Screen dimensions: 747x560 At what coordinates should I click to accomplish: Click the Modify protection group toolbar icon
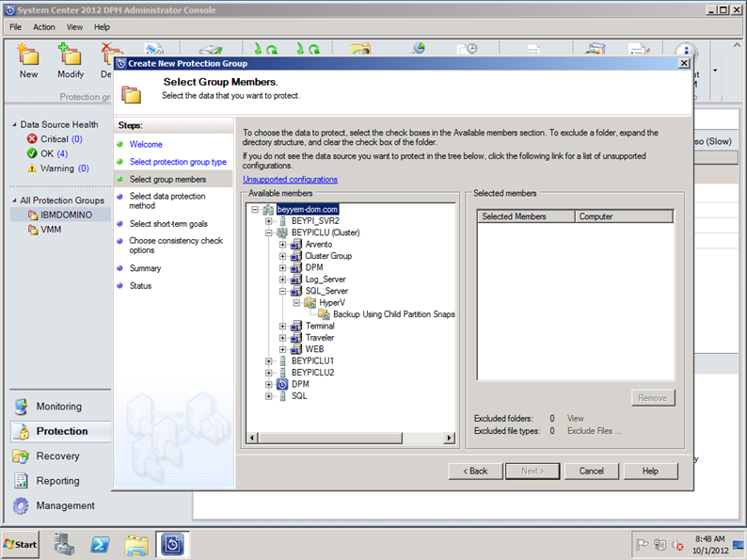click(x=70, y=54)
